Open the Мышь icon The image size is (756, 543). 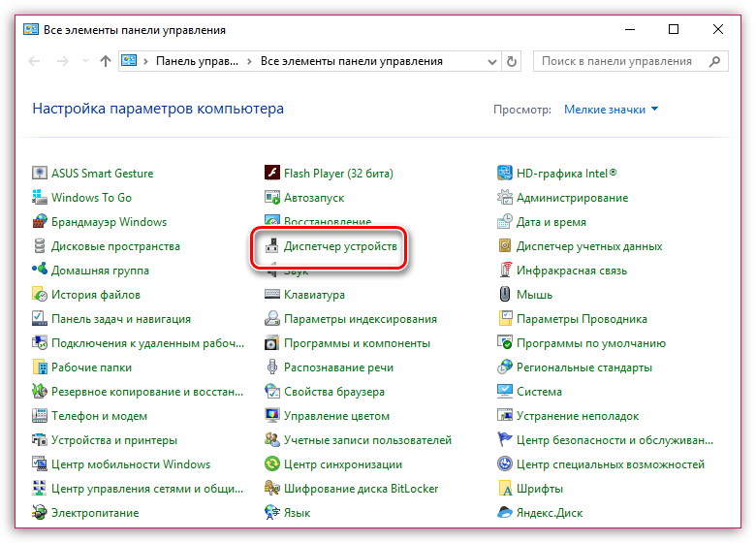pos(505,295)
